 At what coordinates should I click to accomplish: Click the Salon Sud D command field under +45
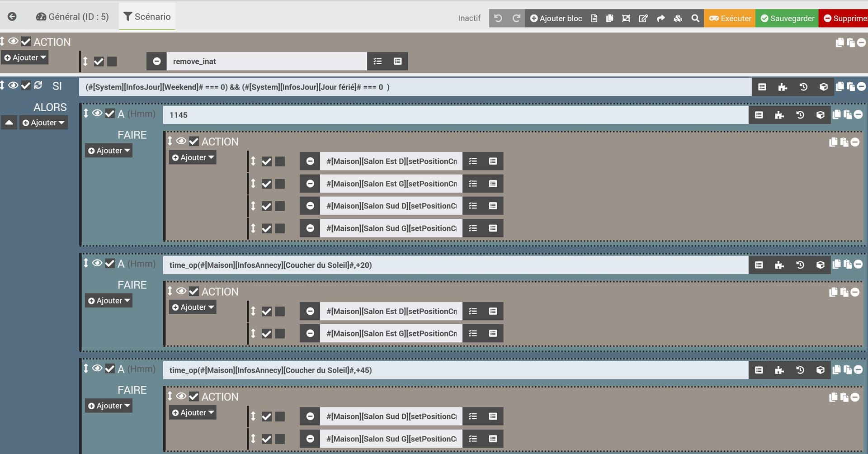[x=391, y=416]
